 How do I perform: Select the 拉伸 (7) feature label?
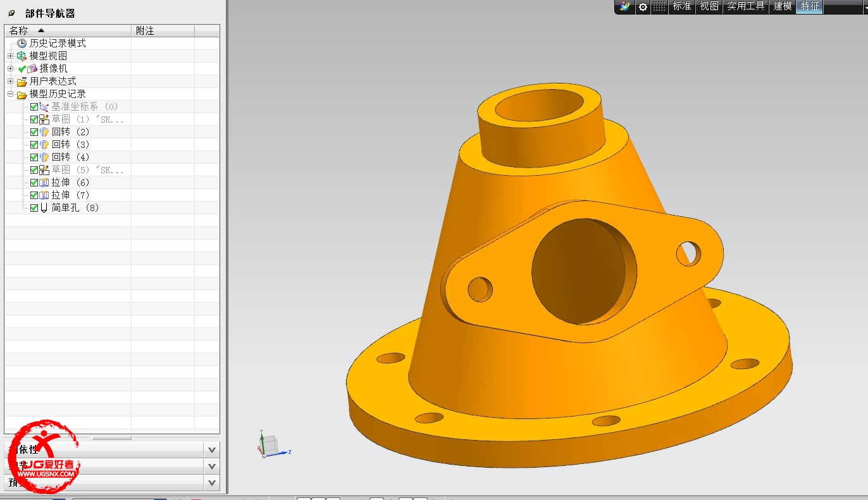pos(71,195)
